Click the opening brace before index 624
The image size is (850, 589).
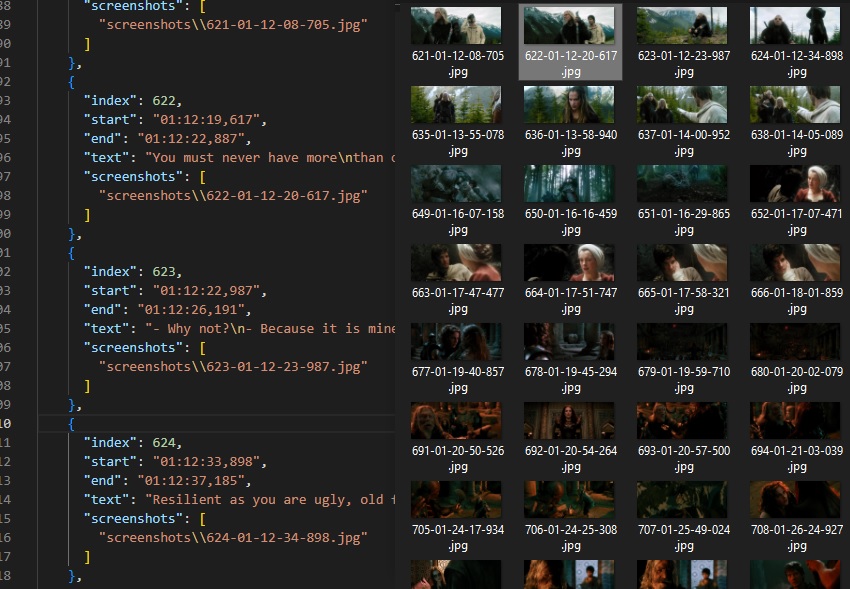(72, 424)
